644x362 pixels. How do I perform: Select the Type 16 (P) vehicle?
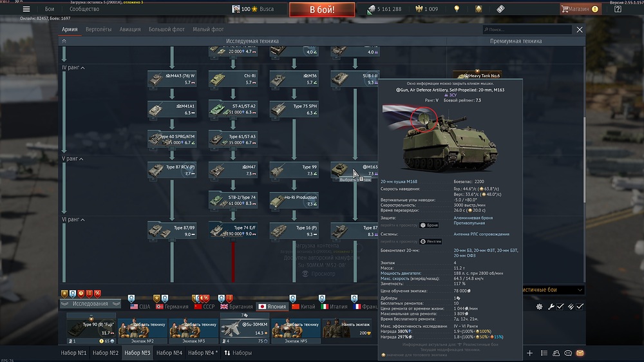(294, 231)
